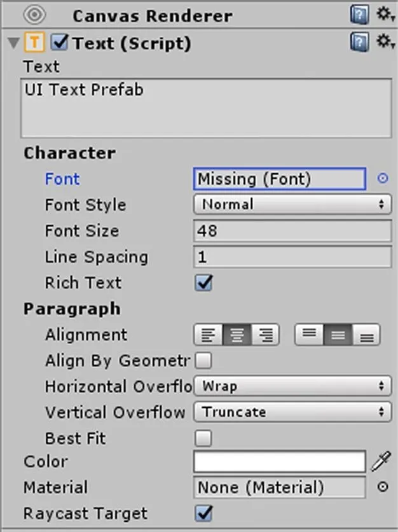Toggle the Rich Text checkbox
The height and width of the screenshot is (532, 398).
coord(203,283)
